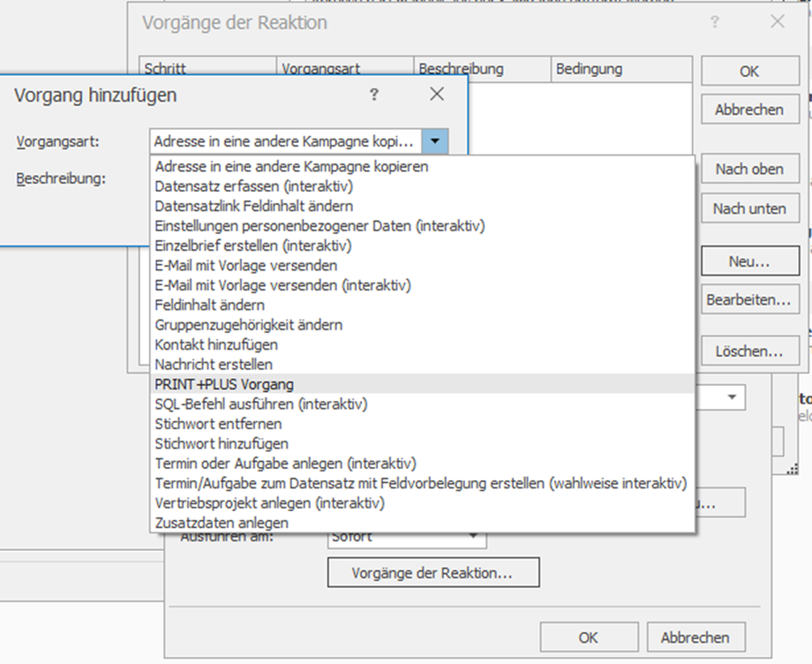Expand the Vorgangsart dropdown arrow

(x=435, y=141)
